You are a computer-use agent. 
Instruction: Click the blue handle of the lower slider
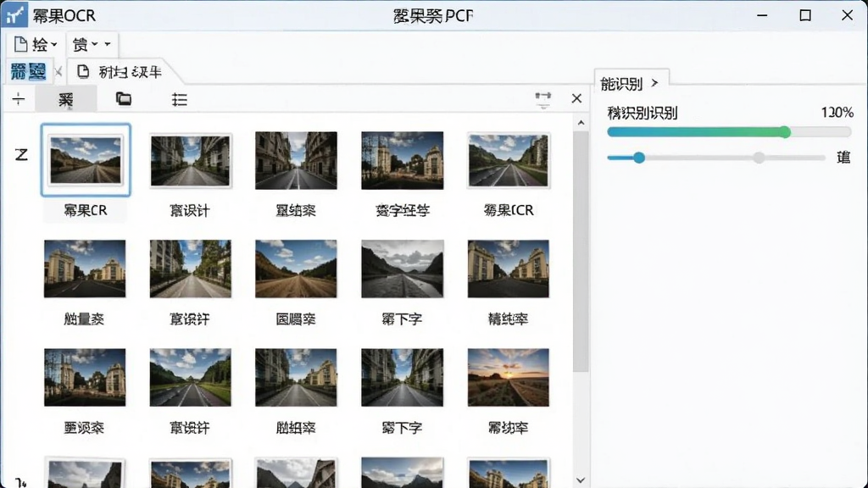[x=639, y=158]
